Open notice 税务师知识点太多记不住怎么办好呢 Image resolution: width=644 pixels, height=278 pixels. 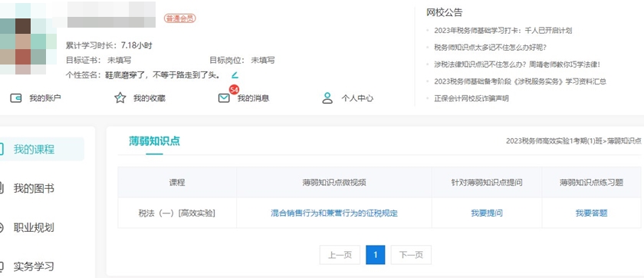tap(490, 48)
